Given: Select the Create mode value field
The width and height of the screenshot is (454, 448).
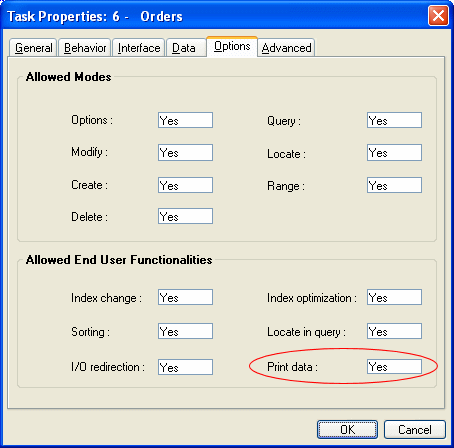Looking at the screenshot, I should click(x=185, y=185).
